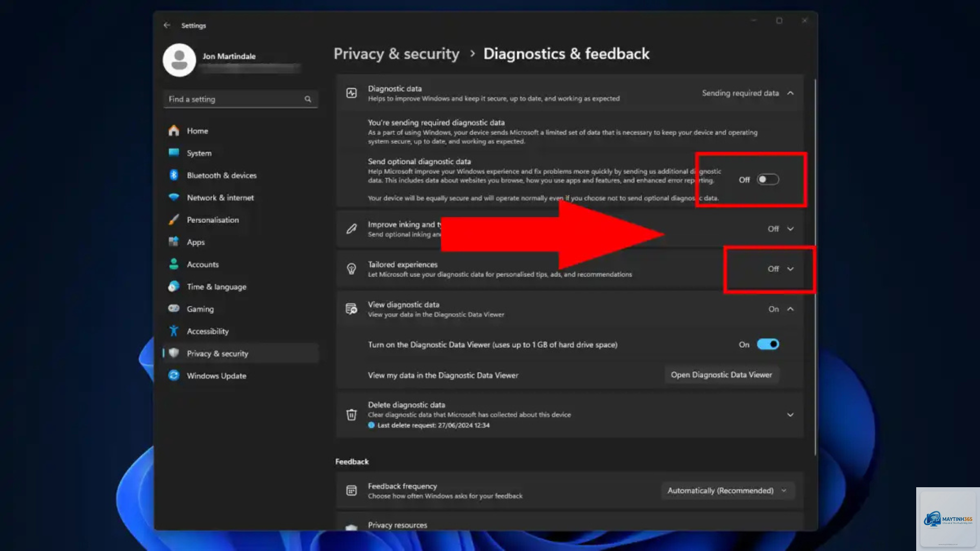Click 'You're sending required diagnostic data' heading
980x551 pixels.
pos(436,122)
